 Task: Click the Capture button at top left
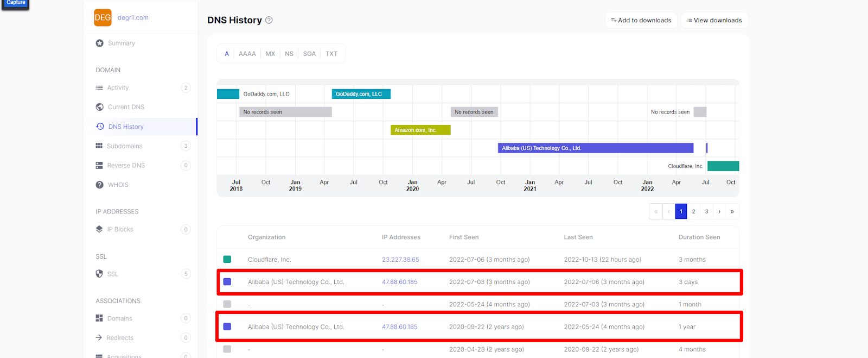point(16,3)
